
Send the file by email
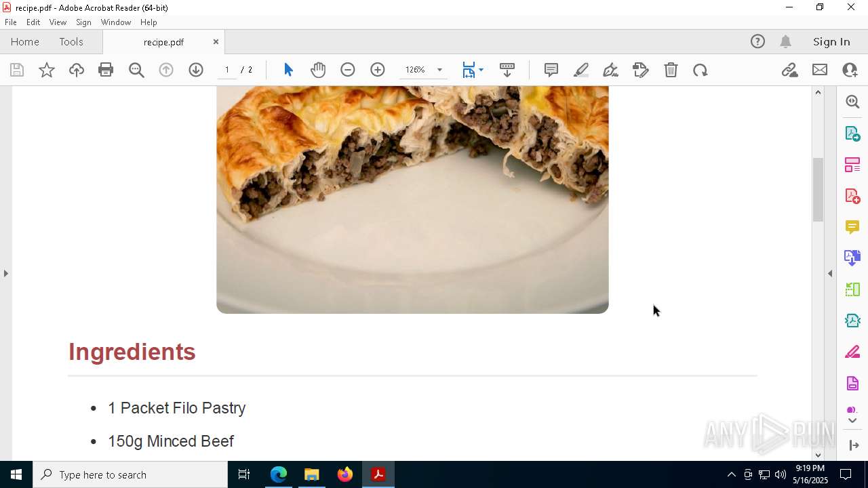[x=820, y=70]
